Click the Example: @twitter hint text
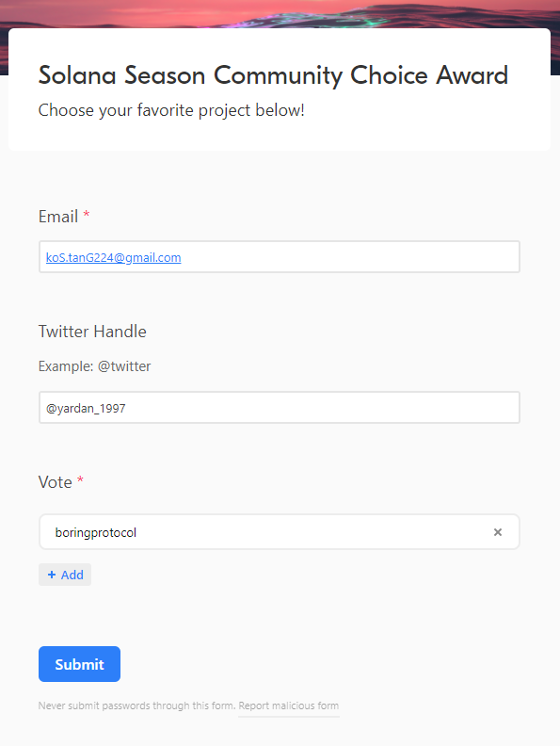Image resolution: width=560 pixels, height=746 pixels. pyautogui.click(x=95, y=366)
